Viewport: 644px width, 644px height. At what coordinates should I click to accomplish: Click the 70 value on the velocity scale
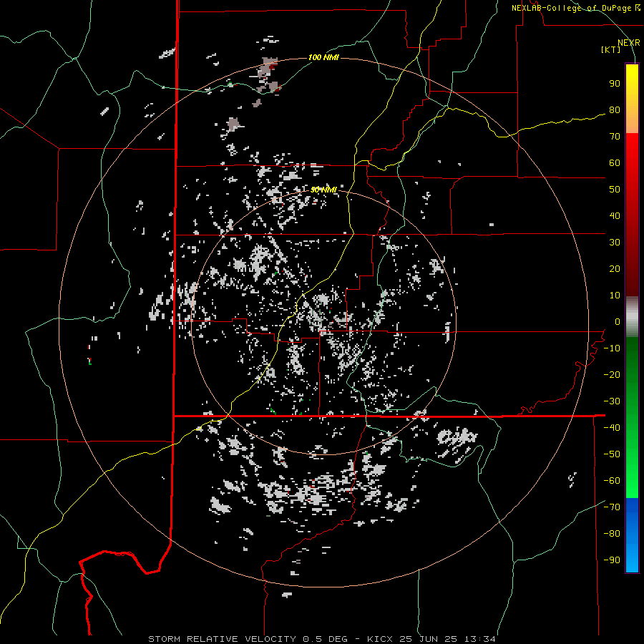click(x=615, y=137)
